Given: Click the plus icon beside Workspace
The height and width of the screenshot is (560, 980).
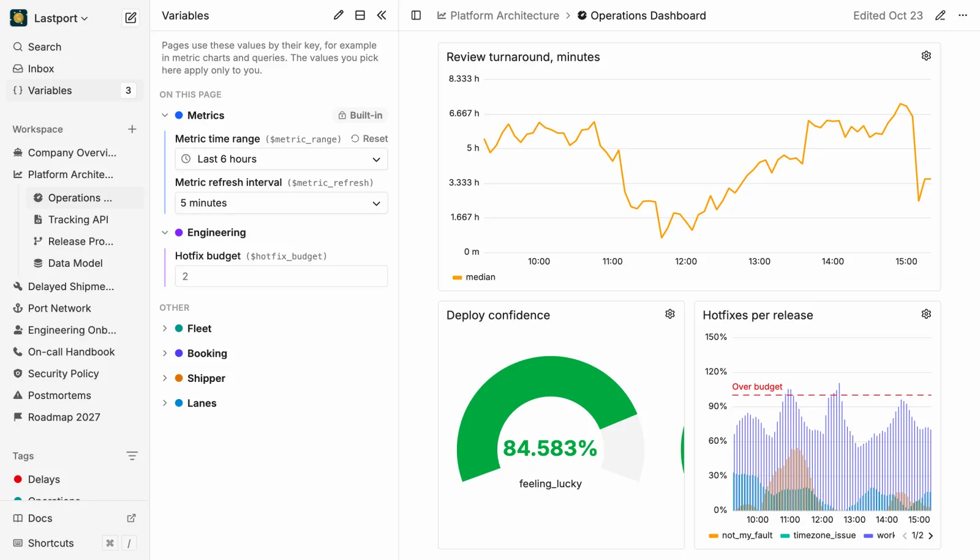Looking at the screenshot, I should 132,129.
